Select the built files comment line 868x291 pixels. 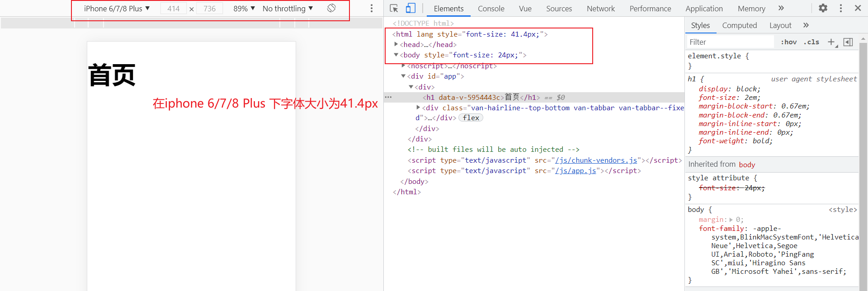click(493, 150)
